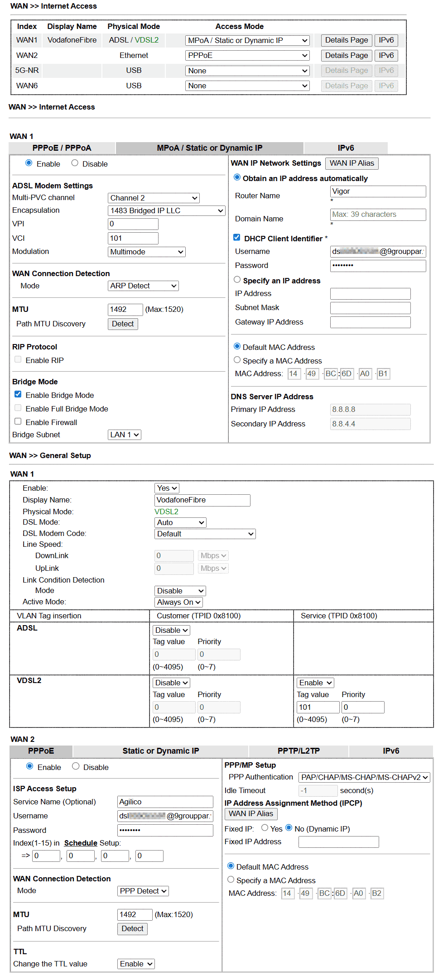443x980 pixels.
Task: Open the Change the TTL value dropdown
Action: (136, 964)
